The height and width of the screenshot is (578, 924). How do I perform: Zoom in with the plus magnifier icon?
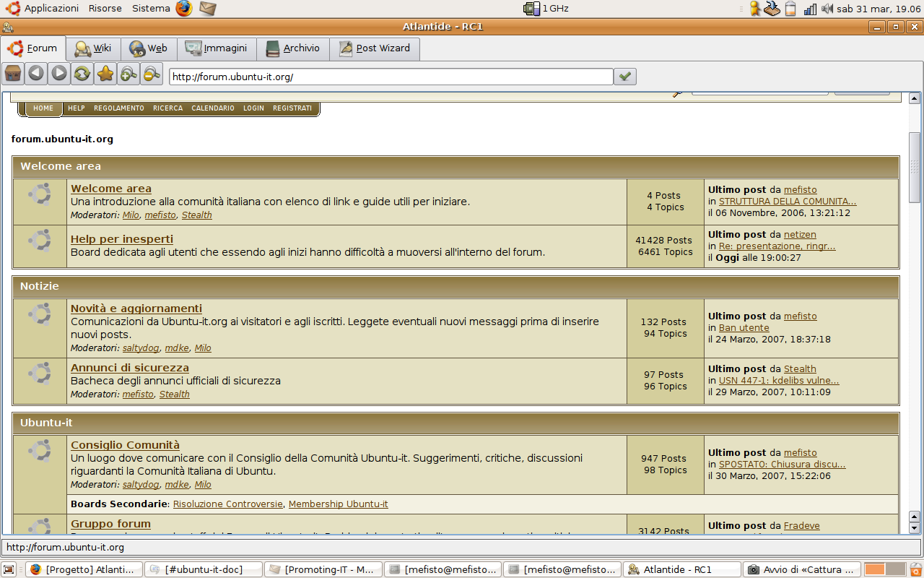coord(128,73)
